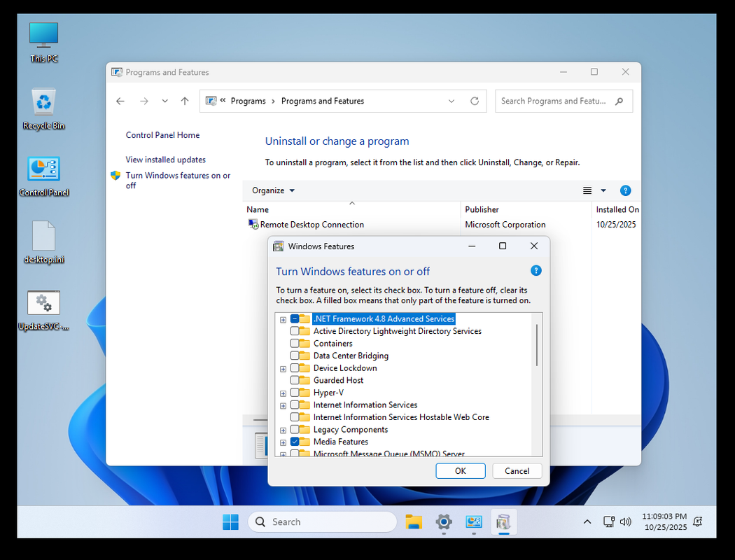
Task: Toggle .NET Framework 4.8 Advanced Services checkbox
Action: [295, 318]
